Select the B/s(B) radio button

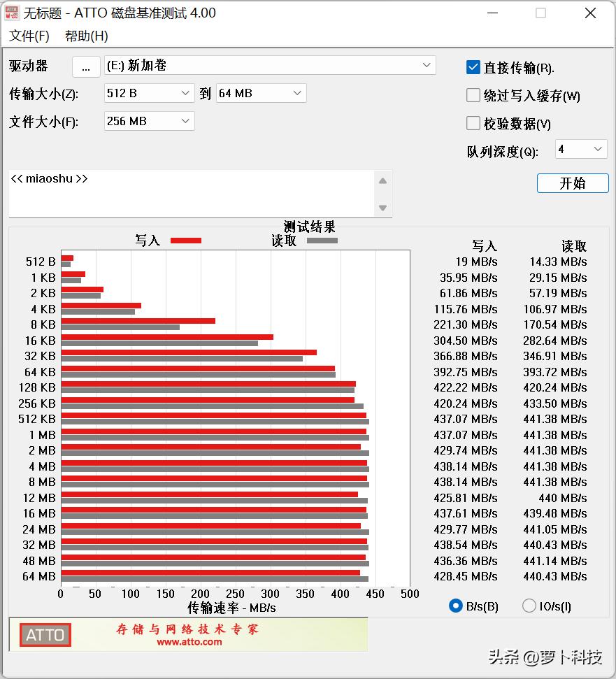point(458,606)
